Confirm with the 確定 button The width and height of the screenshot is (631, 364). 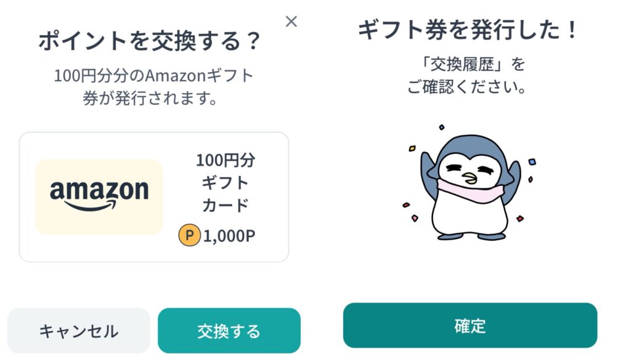470,326
